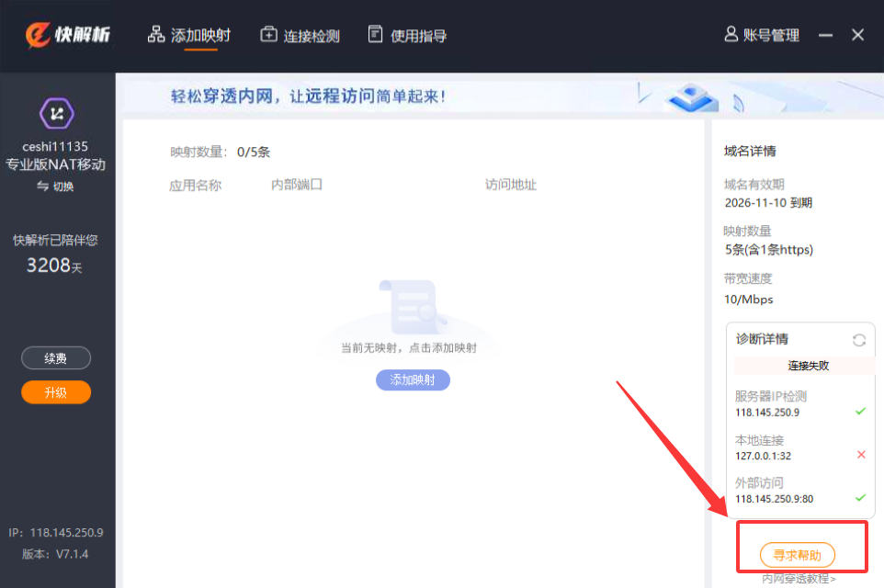Open the 添加映射 tab
The height and width of the screenshot is (588, 884).
pos(189,36)
